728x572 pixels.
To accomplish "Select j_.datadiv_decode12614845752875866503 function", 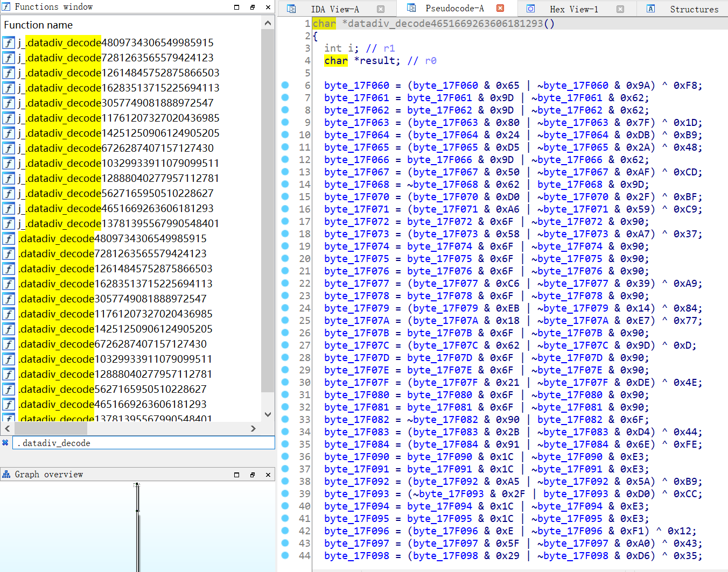I will click(118, 73).
